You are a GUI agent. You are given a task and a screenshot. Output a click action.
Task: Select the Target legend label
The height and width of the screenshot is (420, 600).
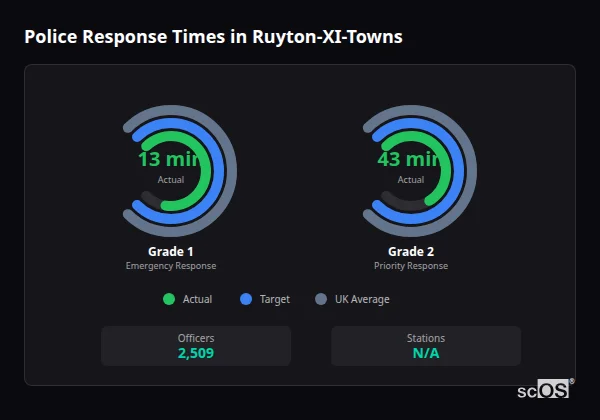[275, 299]
